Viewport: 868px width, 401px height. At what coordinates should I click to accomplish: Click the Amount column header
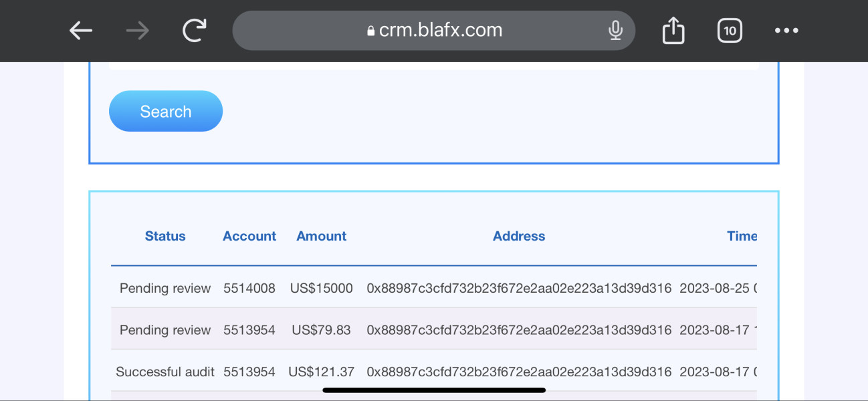(x=322, y=236)
